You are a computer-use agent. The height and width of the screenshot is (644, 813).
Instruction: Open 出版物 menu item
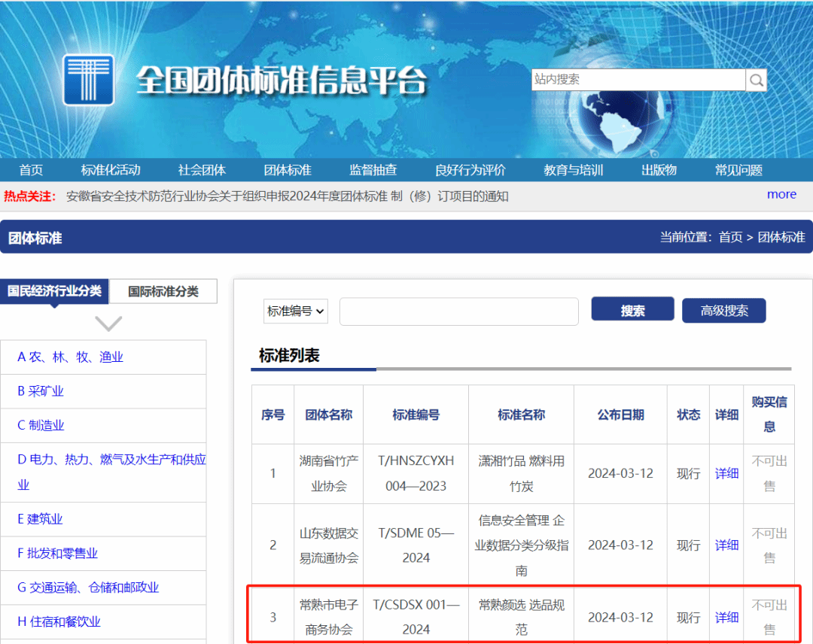[659, 170]
